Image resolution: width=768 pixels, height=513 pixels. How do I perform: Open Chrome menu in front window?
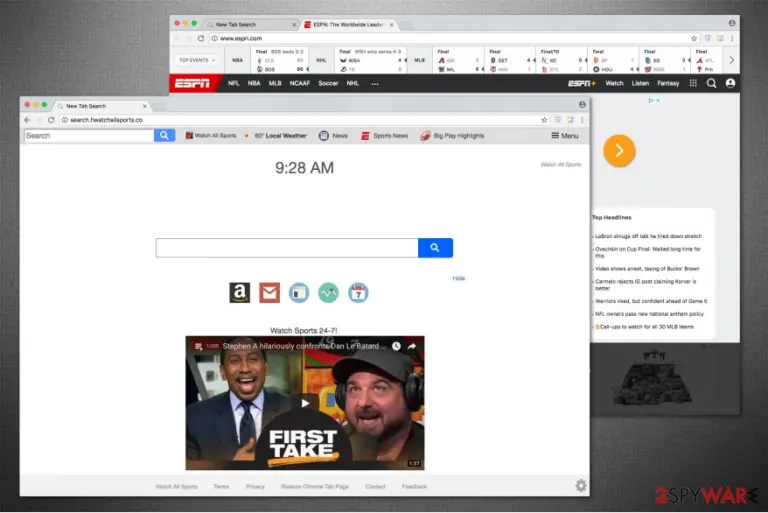click(582, 120)
